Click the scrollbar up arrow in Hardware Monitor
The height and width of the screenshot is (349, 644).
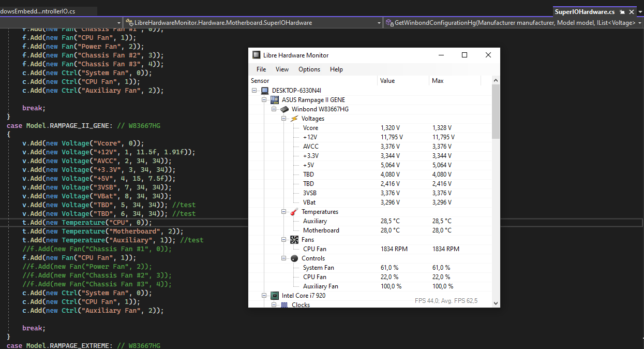496,80
